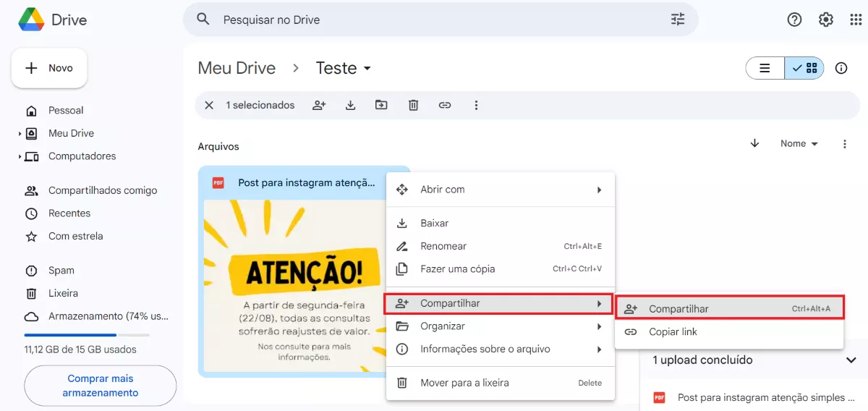
Task: Click the PDF icon on the file card
Action: (218, 183)
